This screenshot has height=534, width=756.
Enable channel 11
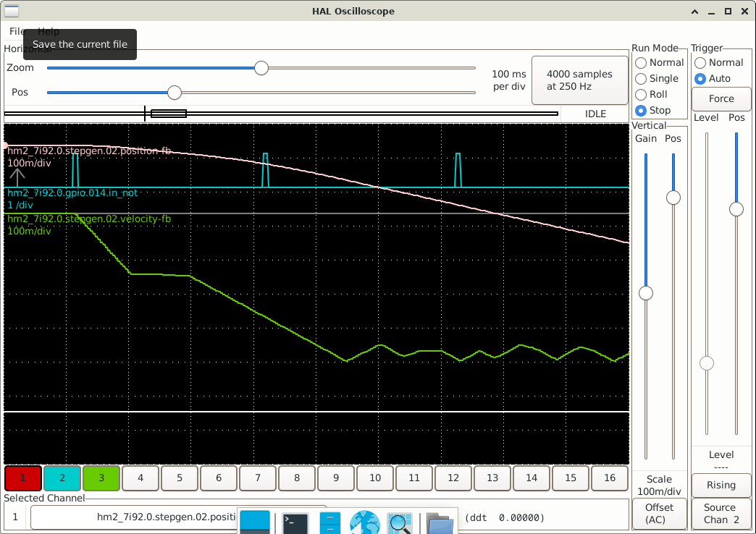414,478
